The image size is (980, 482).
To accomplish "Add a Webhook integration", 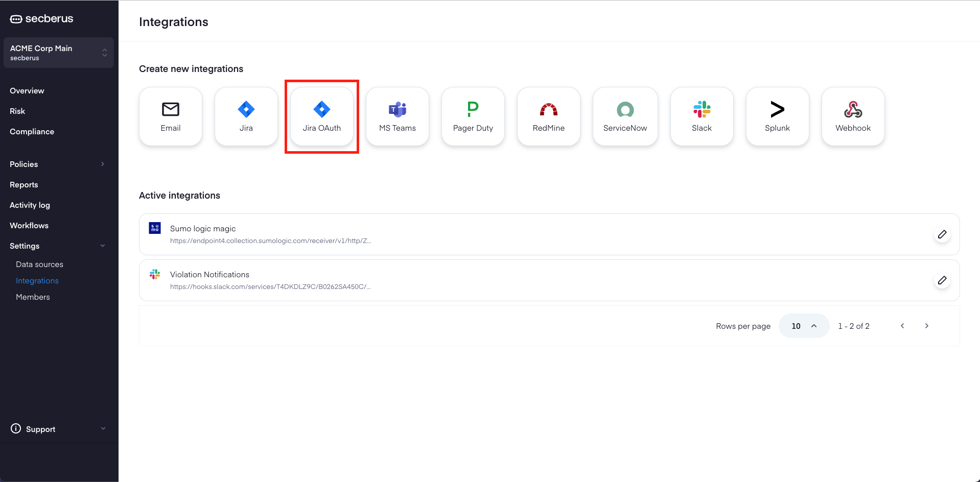I will 853,116.
